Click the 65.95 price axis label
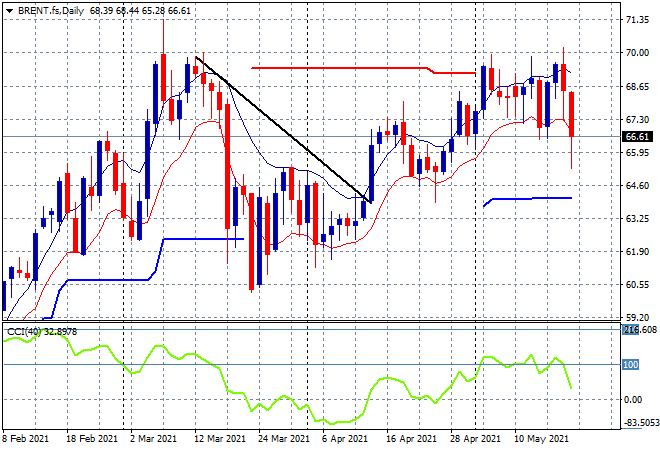 (x=637, y=152)
